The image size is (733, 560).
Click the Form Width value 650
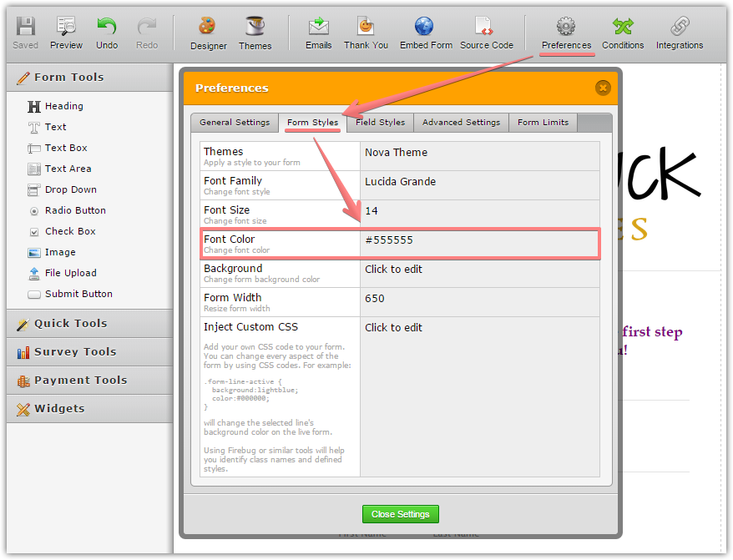point(375,299)
